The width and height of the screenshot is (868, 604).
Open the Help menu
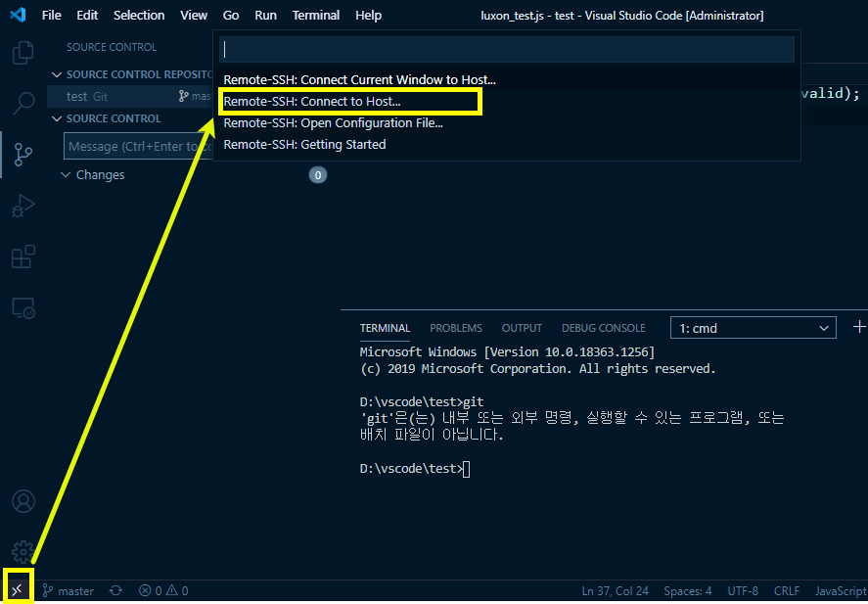(368, 15)
